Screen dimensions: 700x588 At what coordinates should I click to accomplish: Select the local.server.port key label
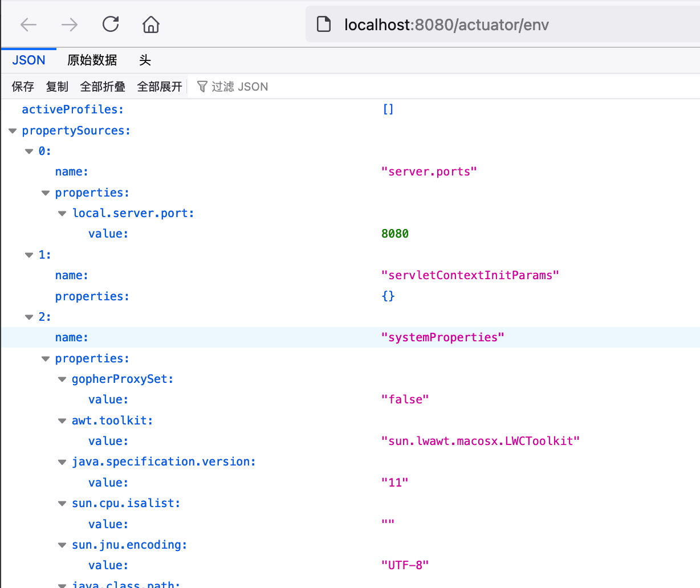point(133,213)
